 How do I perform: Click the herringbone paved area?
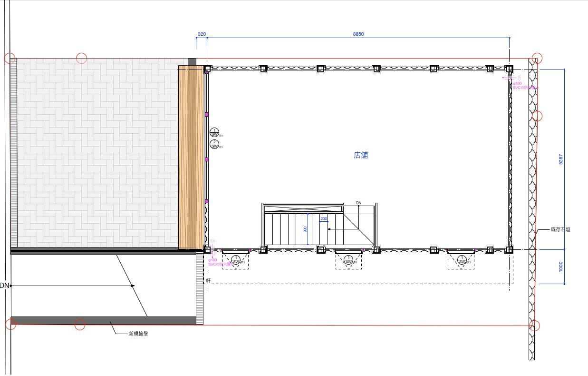click(x=95, y=152)
